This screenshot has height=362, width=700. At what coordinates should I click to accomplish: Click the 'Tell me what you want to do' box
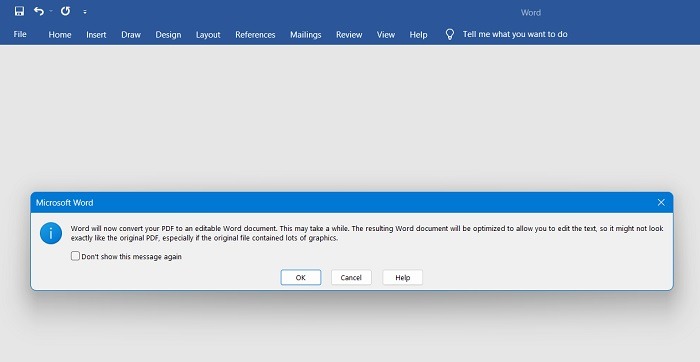point(515,34)
